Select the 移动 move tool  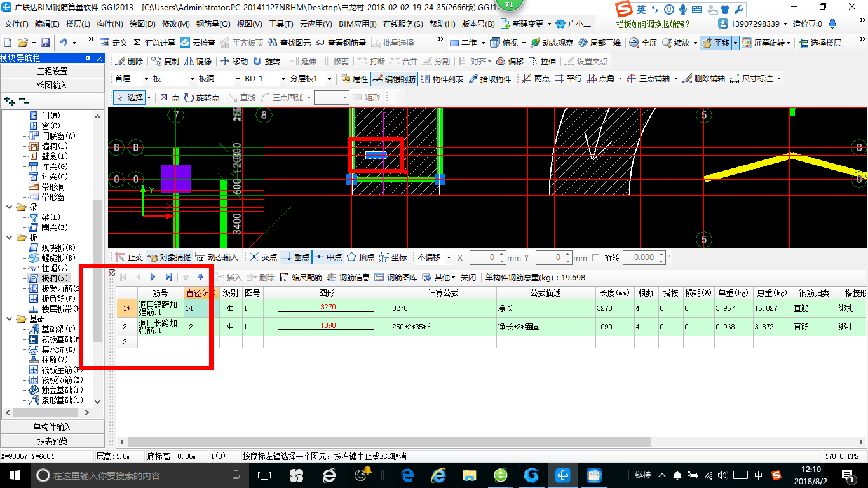234,61
